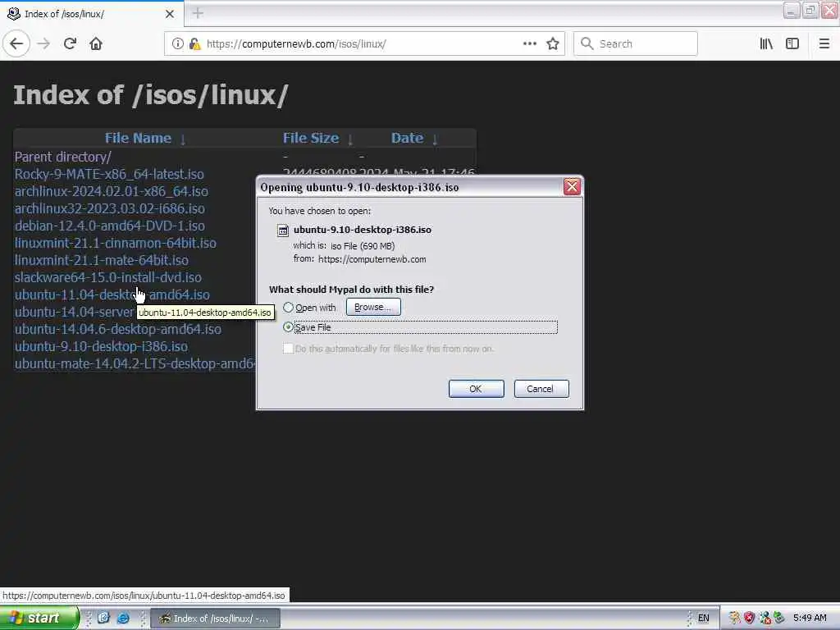Click the iso file icon in dialog
The image size is (840, 630).
coord(282,231)
